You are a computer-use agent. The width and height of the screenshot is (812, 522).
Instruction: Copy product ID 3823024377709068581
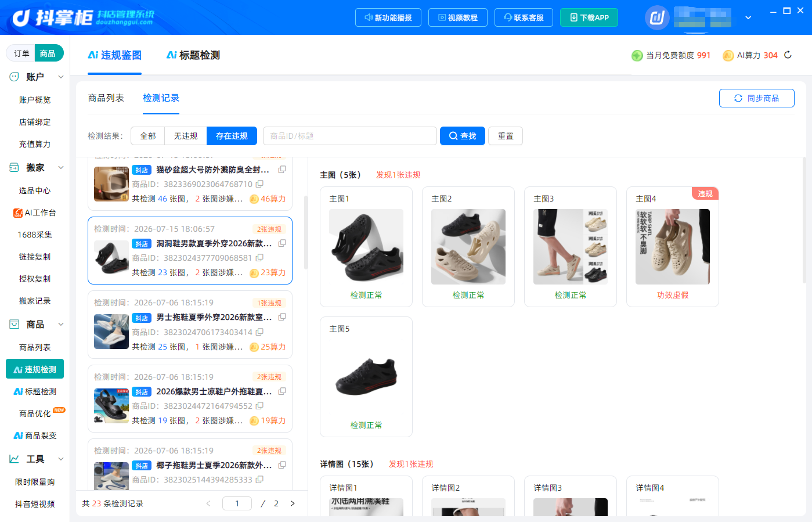point(259,258)
